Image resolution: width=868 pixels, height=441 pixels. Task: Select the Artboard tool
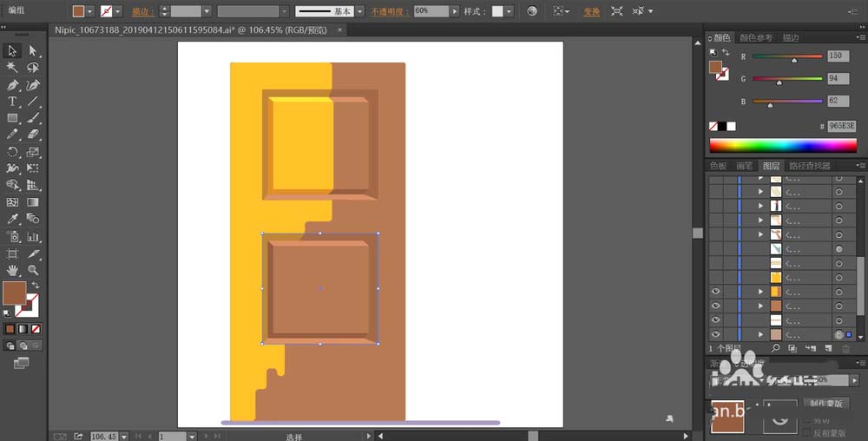11,254
